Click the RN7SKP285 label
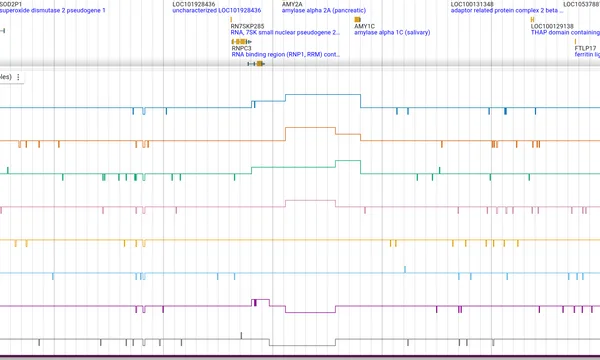The width and height of the screenshot is (600, 360). tap(247, 26)
